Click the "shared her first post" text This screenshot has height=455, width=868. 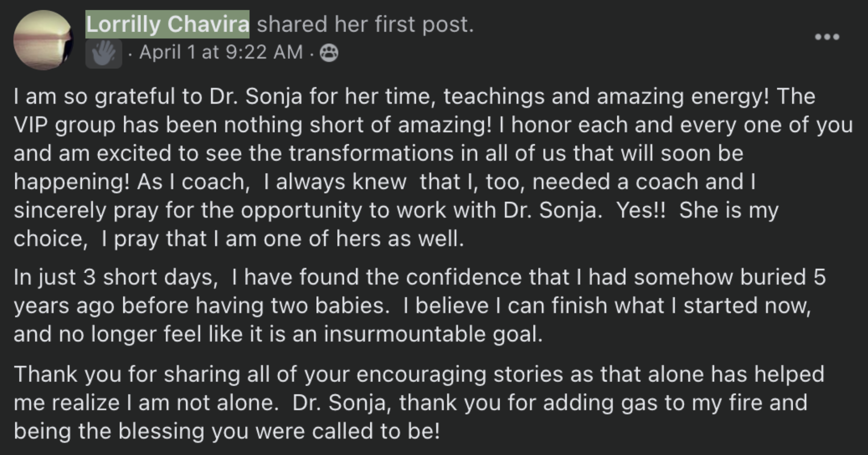[x=365, y=24]
